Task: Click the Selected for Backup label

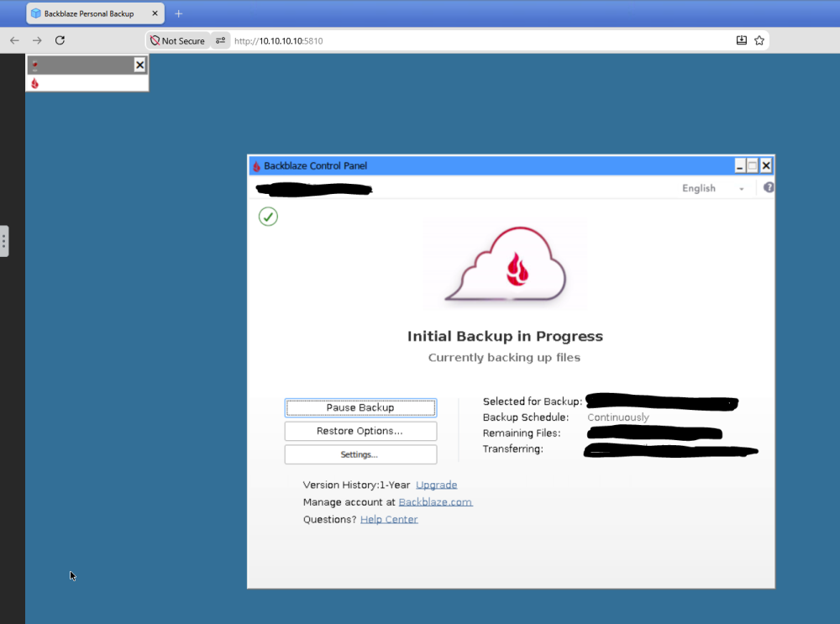Action: pyautogui.click(x=533, y=401)
